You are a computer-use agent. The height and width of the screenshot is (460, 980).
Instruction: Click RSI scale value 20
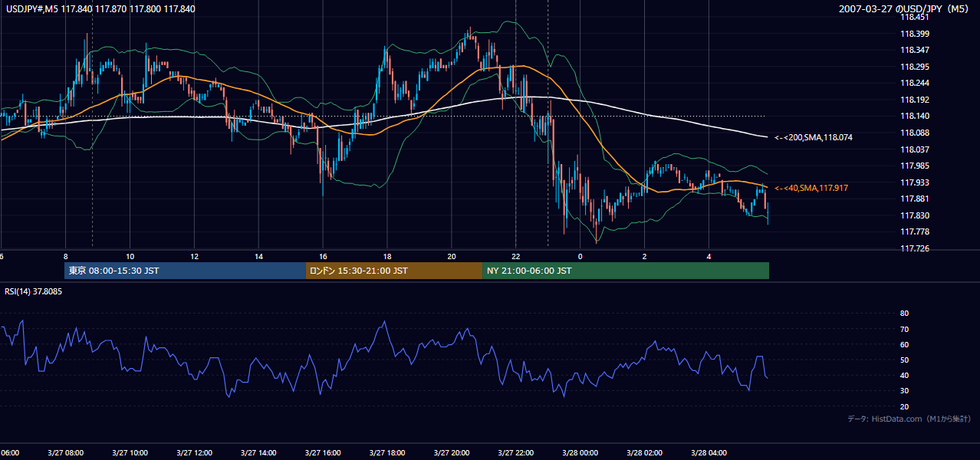904,406
